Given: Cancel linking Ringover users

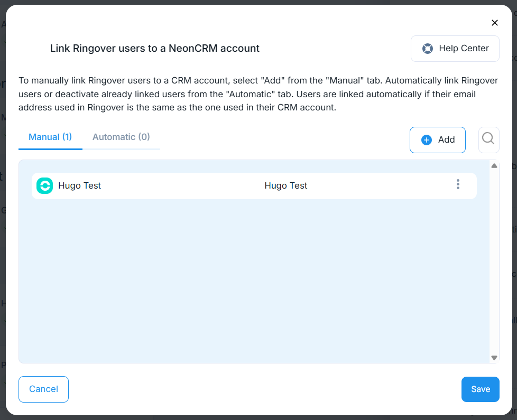Looking at the screenshot, I should coord(43,389).
